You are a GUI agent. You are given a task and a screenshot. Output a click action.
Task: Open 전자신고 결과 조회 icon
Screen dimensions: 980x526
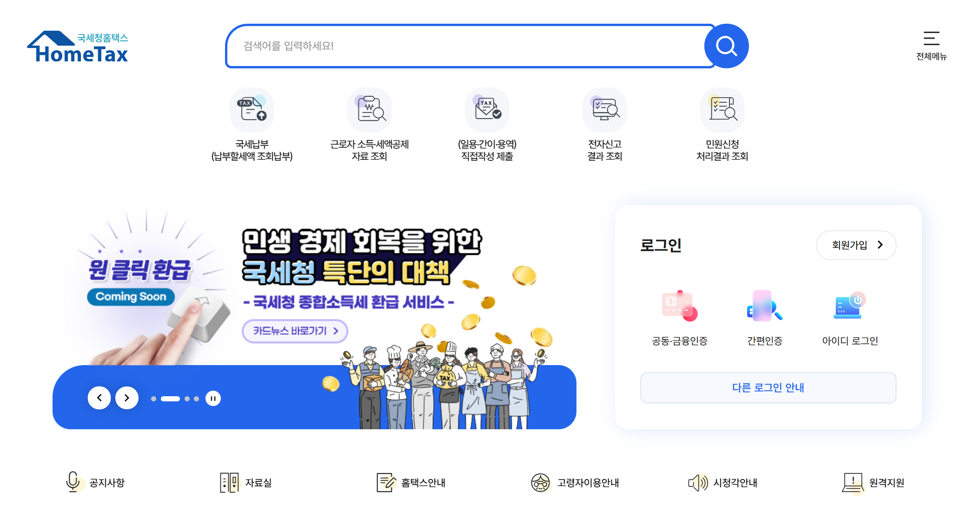tap(605, 110)
